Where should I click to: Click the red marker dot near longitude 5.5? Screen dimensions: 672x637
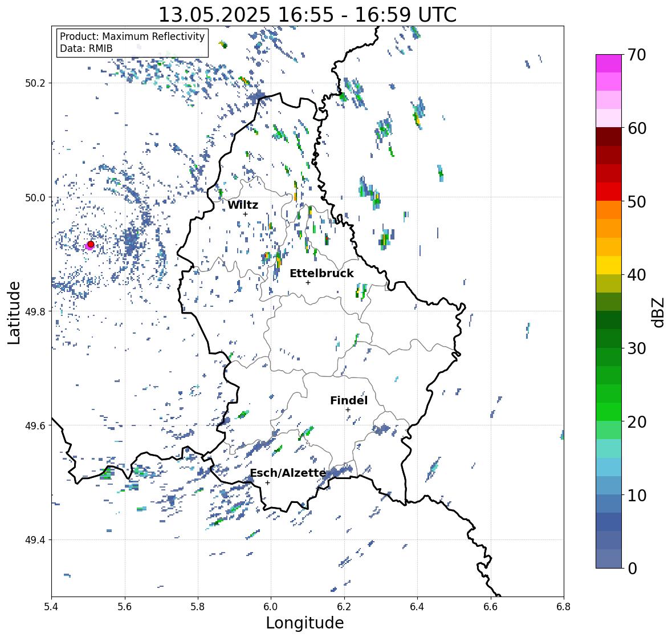[x=91, y=244]
